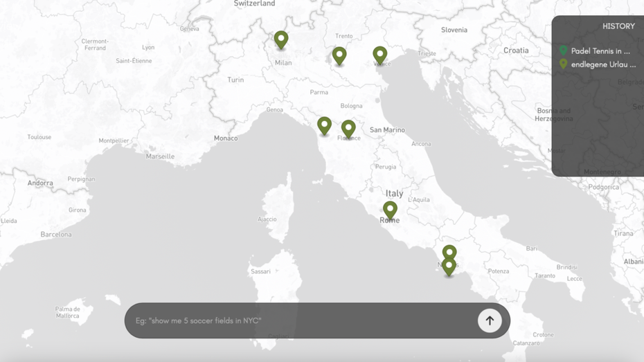Select the map pin on Venice

pos(379,55)
